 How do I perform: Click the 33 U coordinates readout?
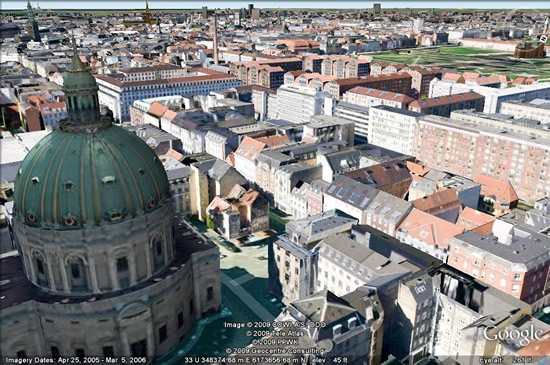[246, 360]
